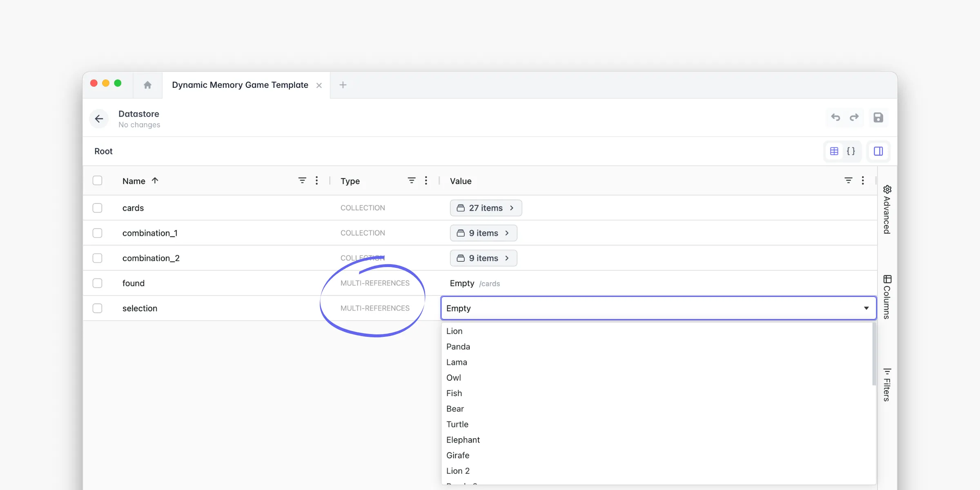
Task: Click the back arrow next to Datastore
Action: pyautogui.click(x=99, y=119)
